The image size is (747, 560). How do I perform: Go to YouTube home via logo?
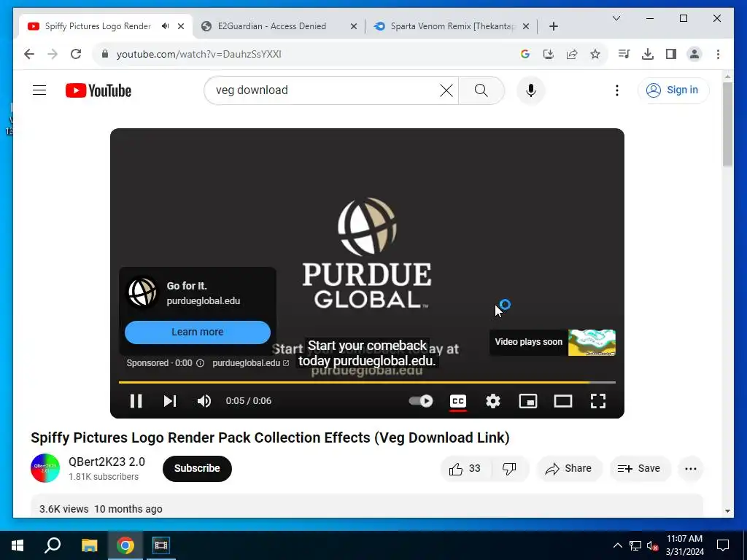point(98,90)
